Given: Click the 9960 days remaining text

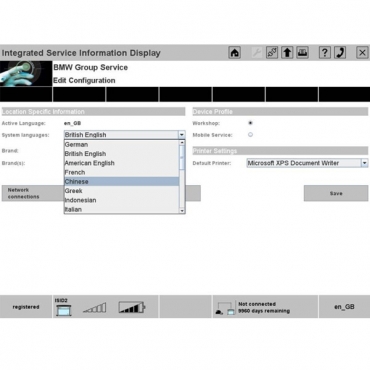Looking at the screenshot, I should click(x=264, y=311).
